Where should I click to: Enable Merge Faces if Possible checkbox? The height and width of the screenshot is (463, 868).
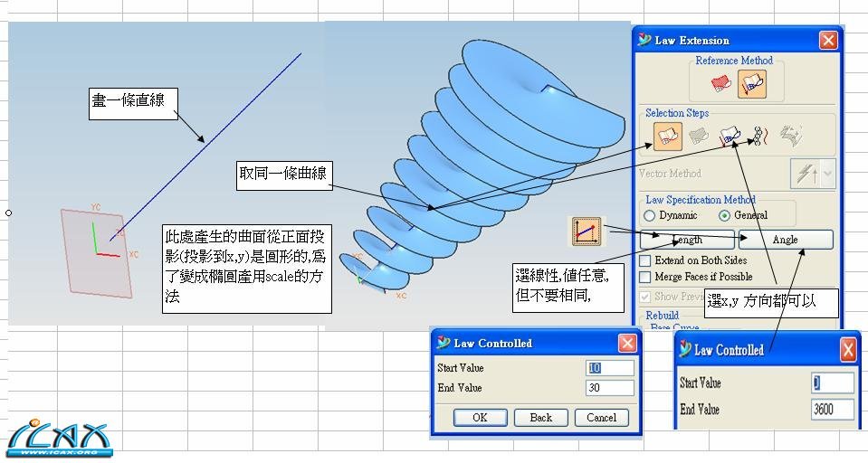click(645, 277)
